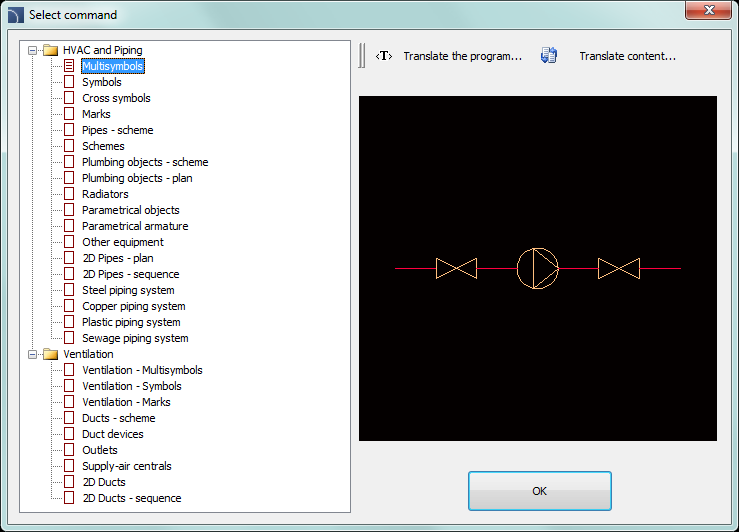739x532 pixels.
Task: Select Plumbing objects - scheme item
Action: pyautogui.click(x=145, y=162)
